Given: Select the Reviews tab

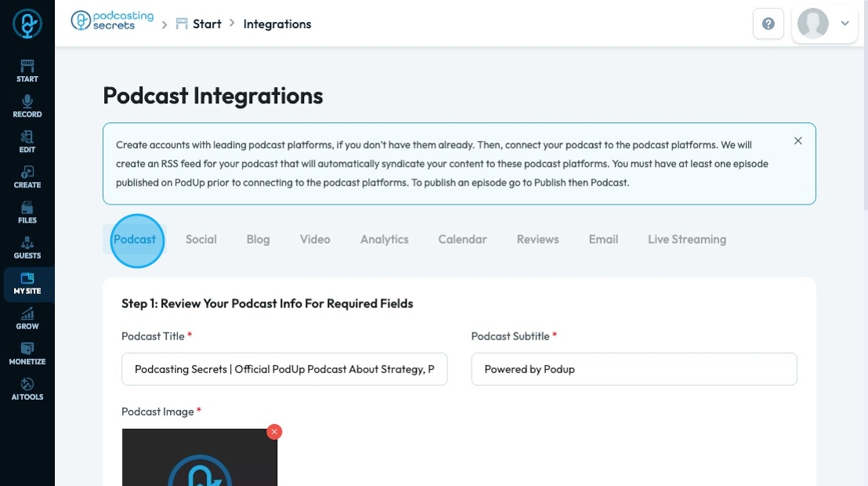Looking at the screenshot, I should click(x=537, y=240).
